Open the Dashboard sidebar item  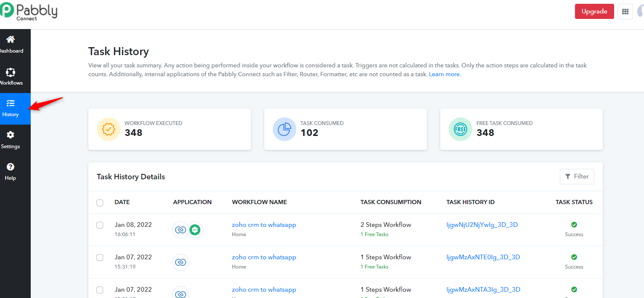pos(11,45)
